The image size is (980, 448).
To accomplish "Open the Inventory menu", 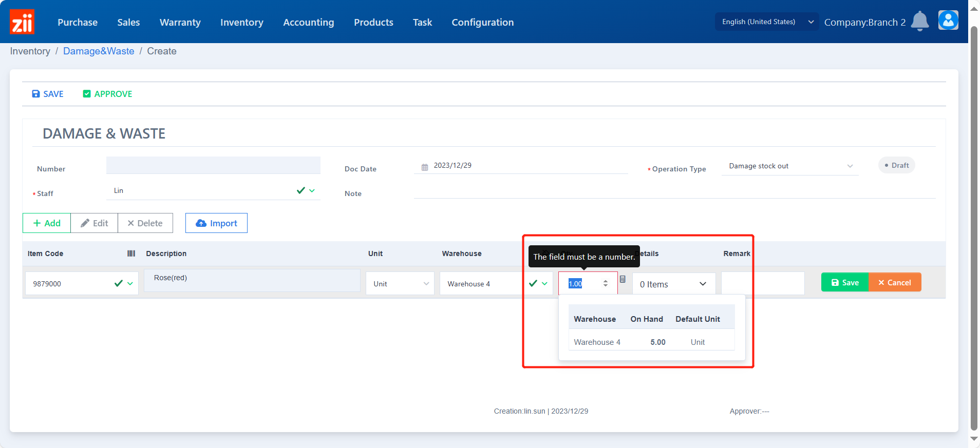I will 242,22.
